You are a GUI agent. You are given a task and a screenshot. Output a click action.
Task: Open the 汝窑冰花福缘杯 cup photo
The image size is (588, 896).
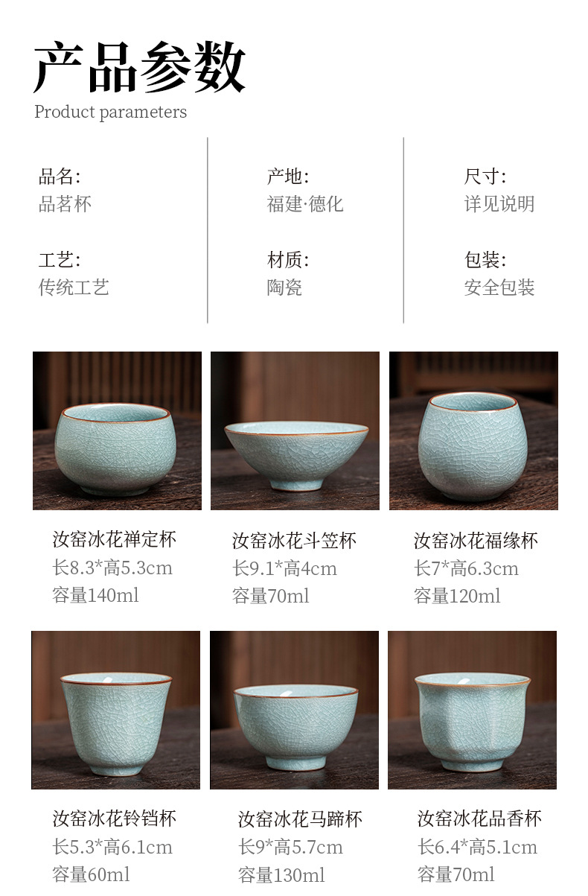[473, 430]
